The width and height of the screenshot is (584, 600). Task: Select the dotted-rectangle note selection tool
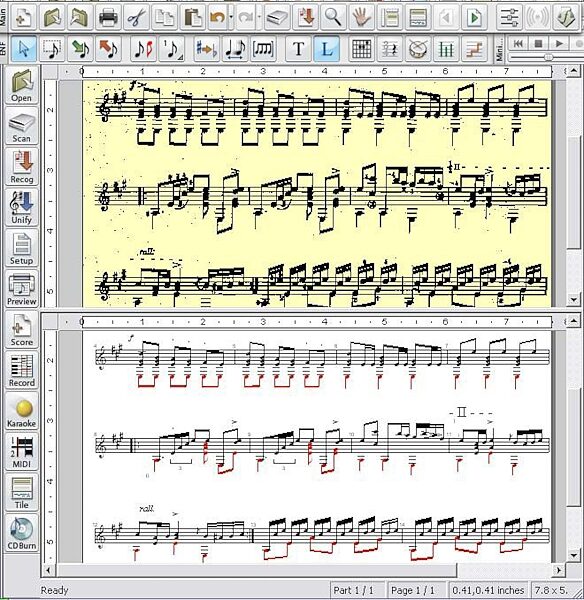(52, 49)
